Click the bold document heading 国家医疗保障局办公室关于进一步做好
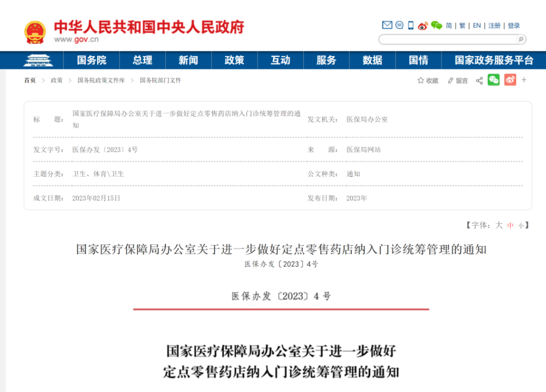The height and width of the screenshot is (392, 546). coord(281,351)
